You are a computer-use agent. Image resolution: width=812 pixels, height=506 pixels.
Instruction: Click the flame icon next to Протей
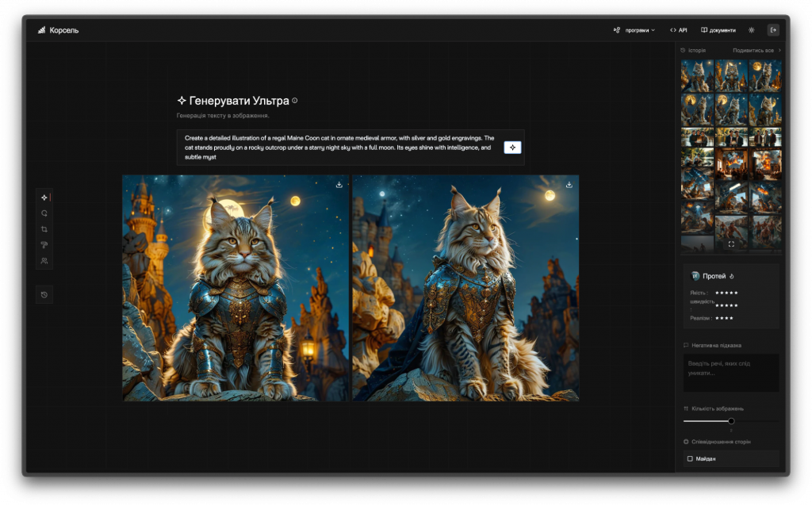tap(732, 276)
